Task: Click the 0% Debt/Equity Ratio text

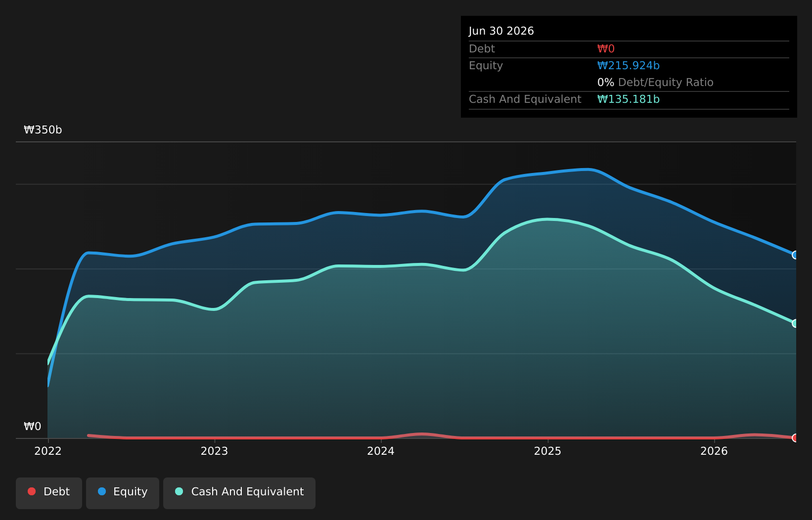Action: click(655, 83)
